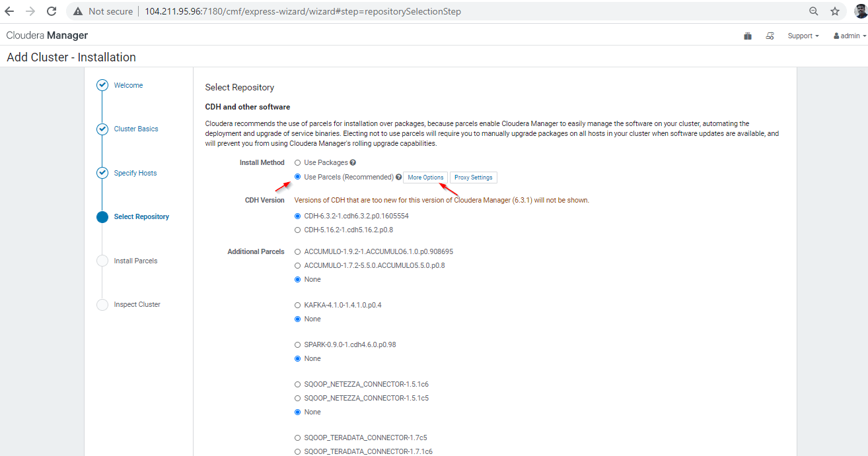
Task: Select the KAFKA-4.1.0-1.4.1.0.p0.4 parcel
Action: pyautogui.click(x=297, y=305)
